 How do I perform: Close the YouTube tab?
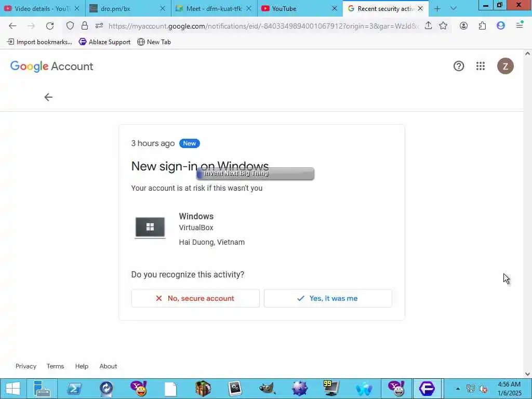pos(335,9)
